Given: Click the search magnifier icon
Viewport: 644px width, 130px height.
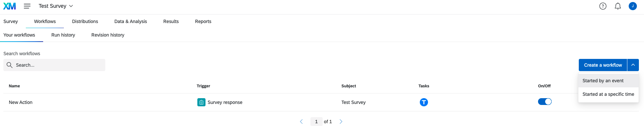Looking at the screenshot, I should pos(10,65).
